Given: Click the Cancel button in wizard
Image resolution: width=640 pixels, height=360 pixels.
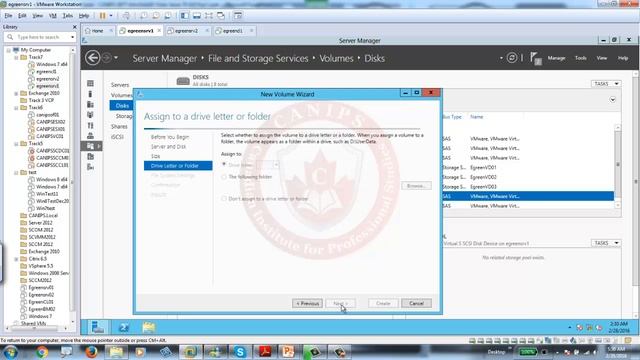Looking at the screenshot, I should (416, 303).
